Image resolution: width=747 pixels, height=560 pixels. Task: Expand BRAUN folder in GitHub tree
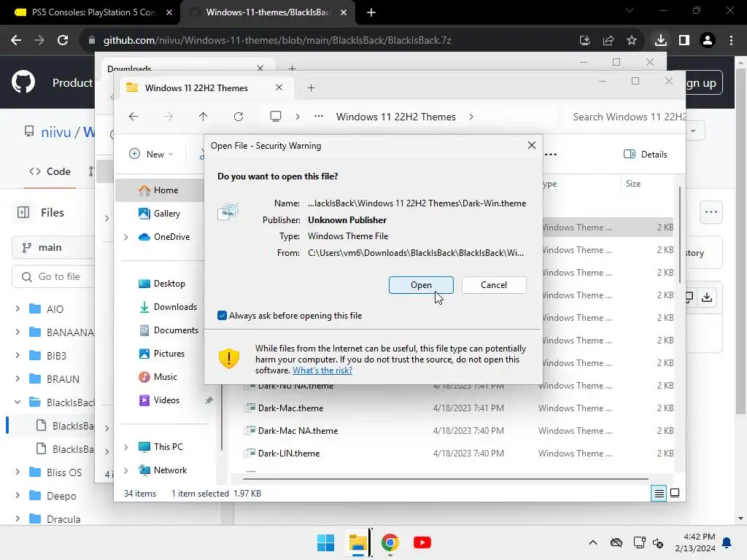point(18,378)
